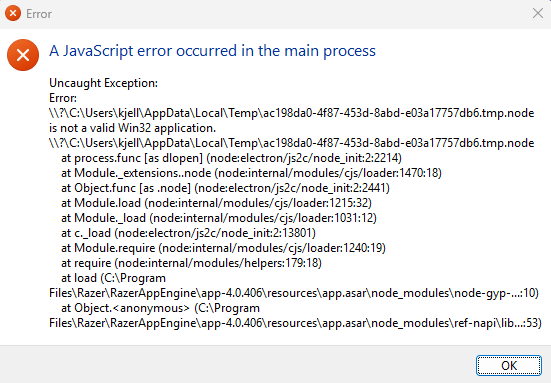Screen dimensions: 551x383
Task: Click the 'at Object.func [as .node]' stack line
Action: point(225,188)
